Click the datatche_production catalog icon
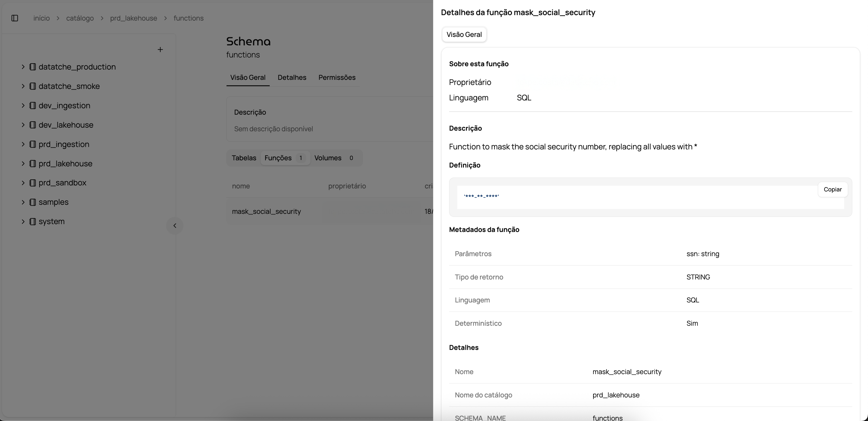Image resolution: width=868 pixels, height=421 pixels. (x=32, y=67)
